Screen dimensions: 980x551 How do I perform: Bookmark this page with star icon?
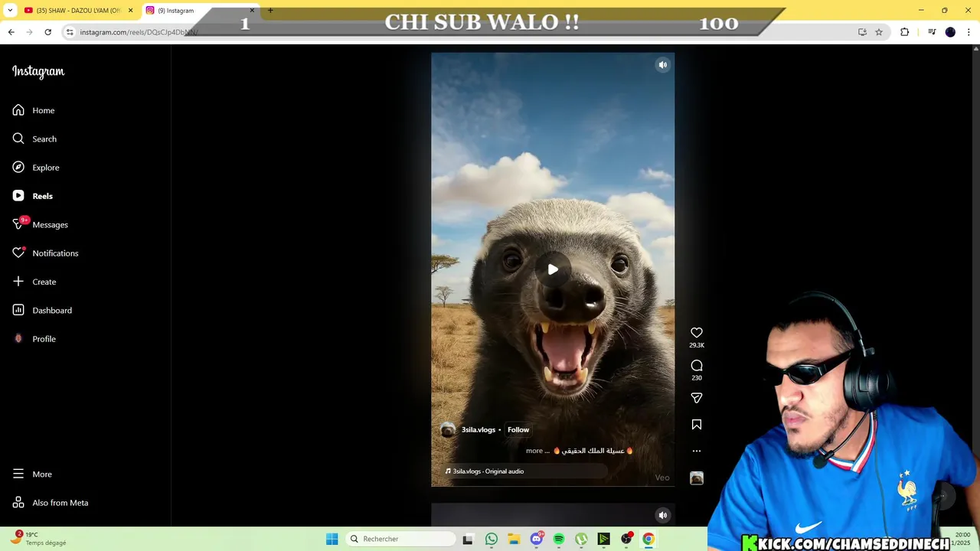coord(879,32)
